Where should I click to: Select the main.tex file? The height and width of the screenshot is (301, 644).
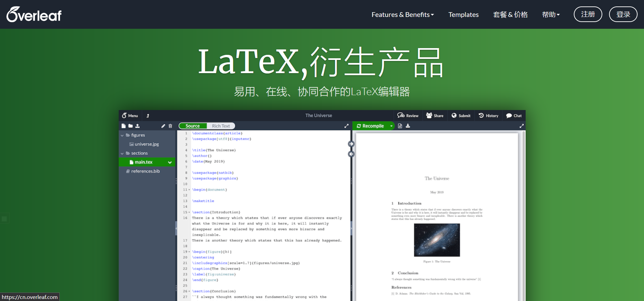click(143, 162)
